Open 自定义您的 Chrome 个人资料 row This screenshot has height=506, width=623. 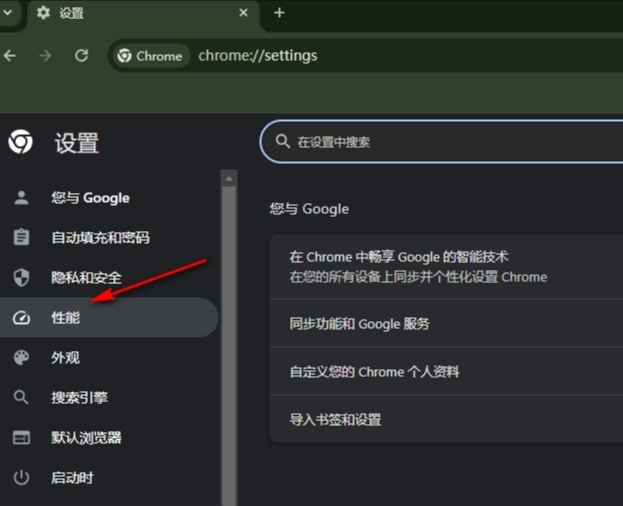click(x=446, y=371)
